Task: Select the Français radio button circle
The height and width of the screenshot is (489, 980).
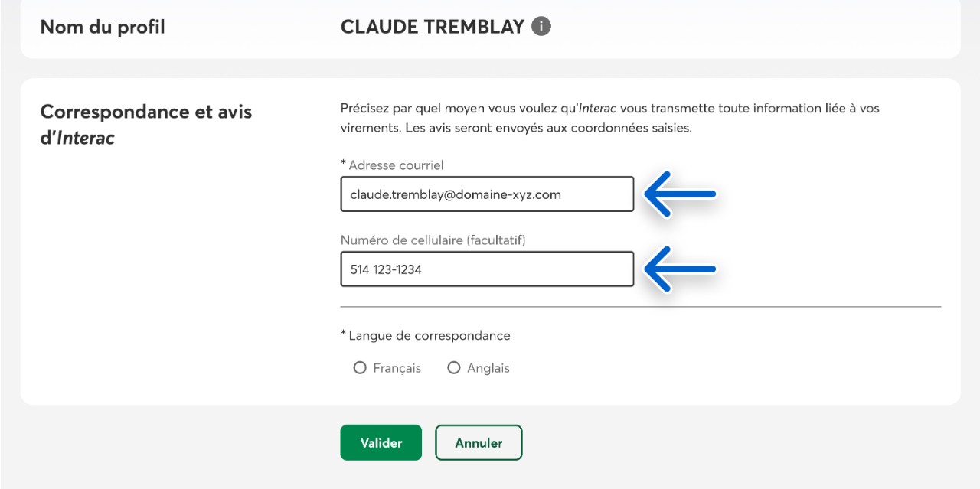Action: tap(360, 368)
